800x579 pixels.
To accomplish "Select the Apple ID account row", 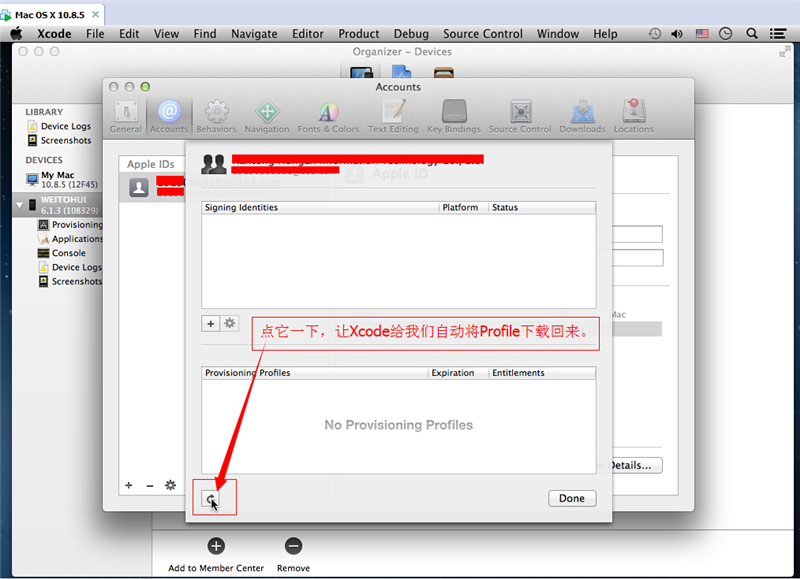I will coord(152,187).
